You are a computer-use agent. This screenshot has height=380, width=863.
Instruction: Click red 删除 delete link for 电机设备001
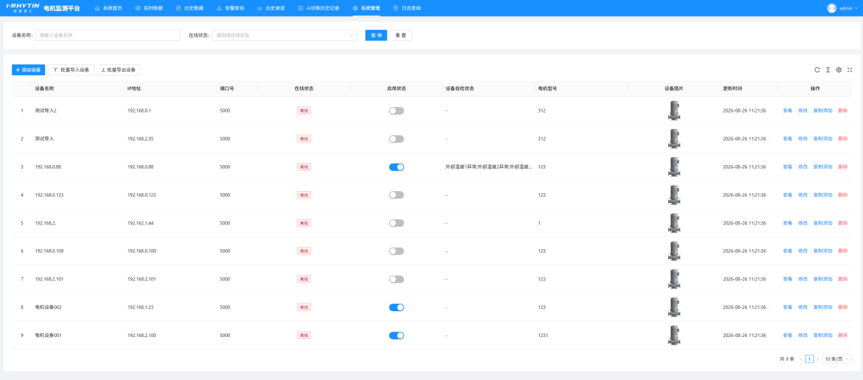tap(843, 335)
